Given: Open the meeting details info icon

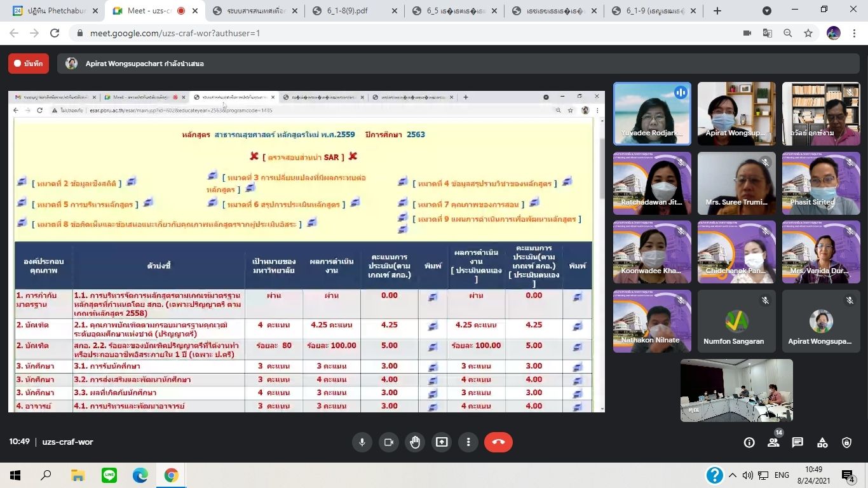Looking at the screenshot, I should [749, 443].
